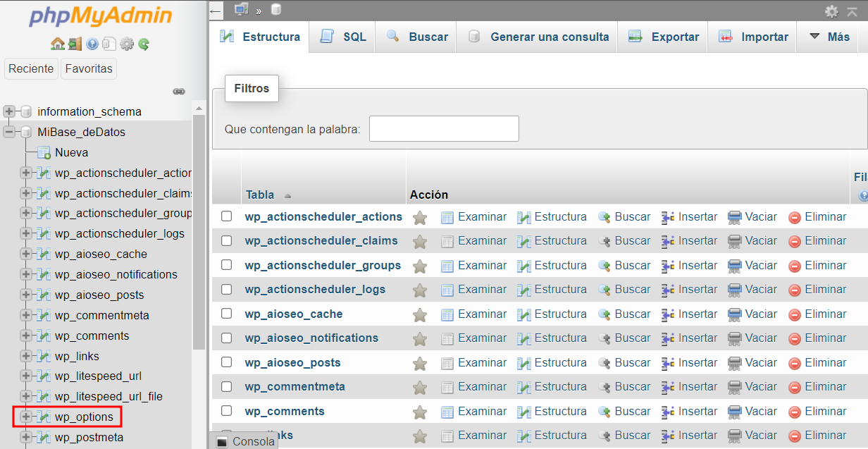Open the Consola at the bottom
Image resolution: width=868 pixels, height=449 pixels.
tap(251, 441)
